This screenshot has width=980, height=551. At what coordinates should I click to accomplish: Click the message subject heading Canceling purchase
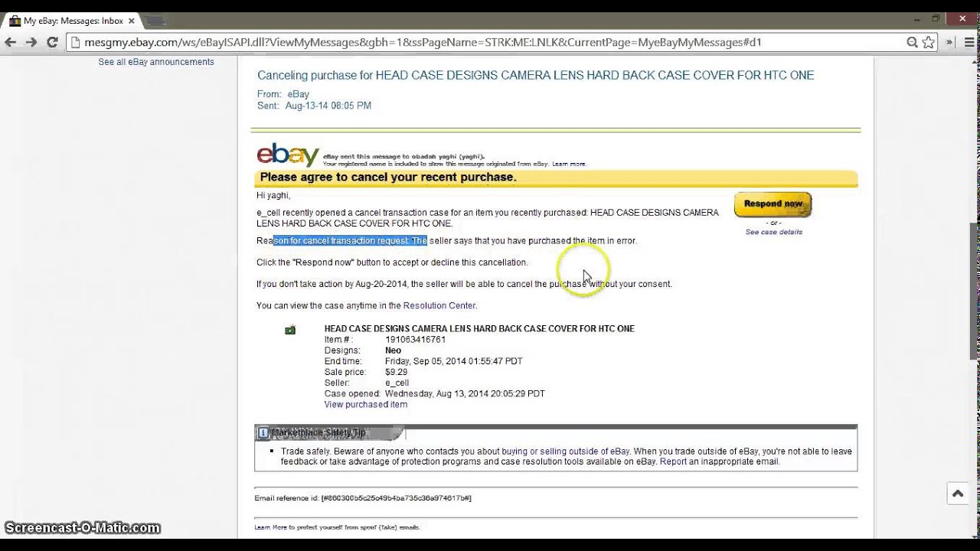(535, 75)
